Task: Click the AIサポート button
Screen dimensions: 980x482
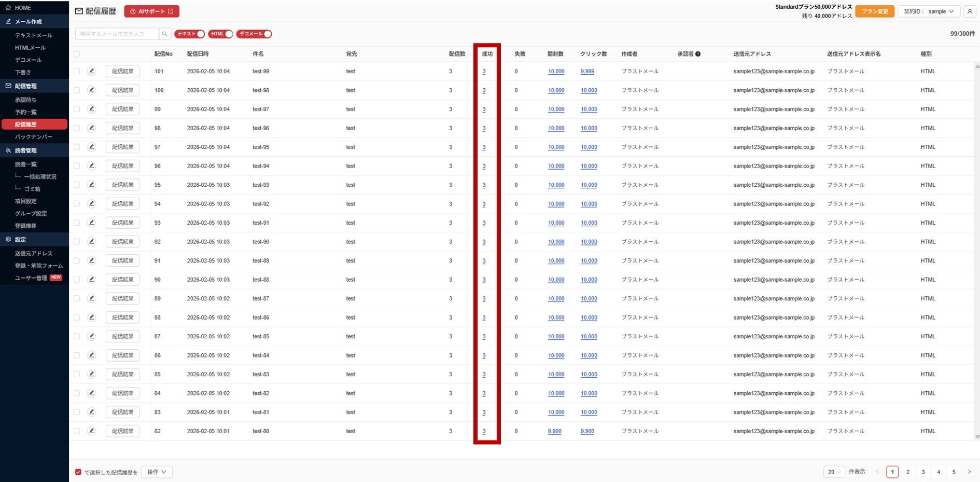Action: coord(151,11)
